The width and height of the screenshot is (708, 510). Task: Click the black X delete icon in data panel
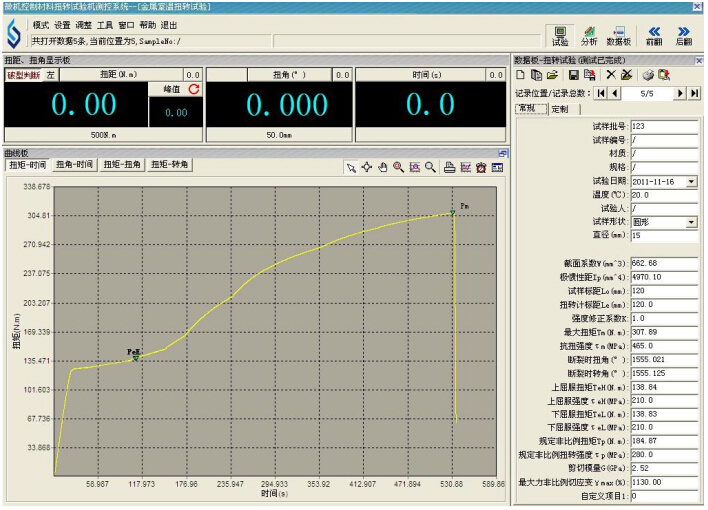(x=611, y=75)
